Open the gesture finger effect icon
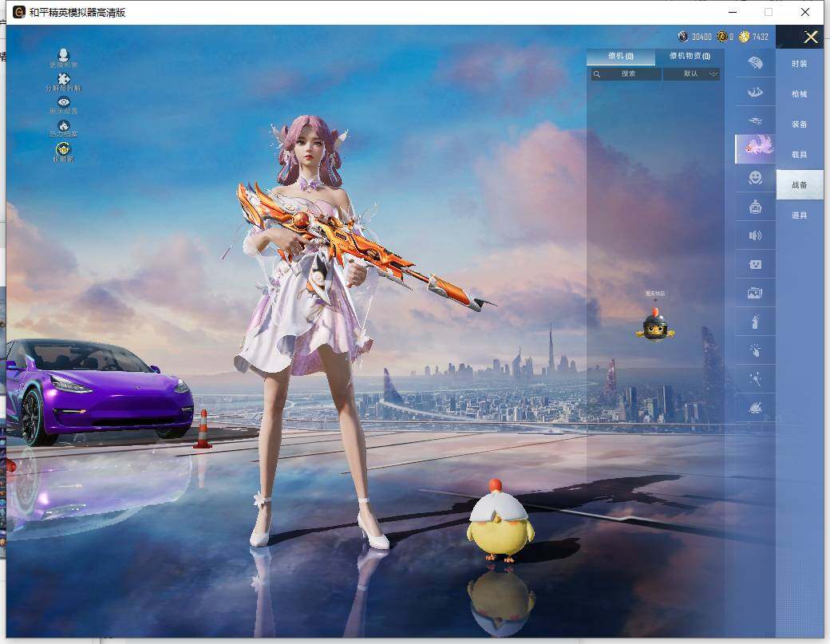 [755, 350]
